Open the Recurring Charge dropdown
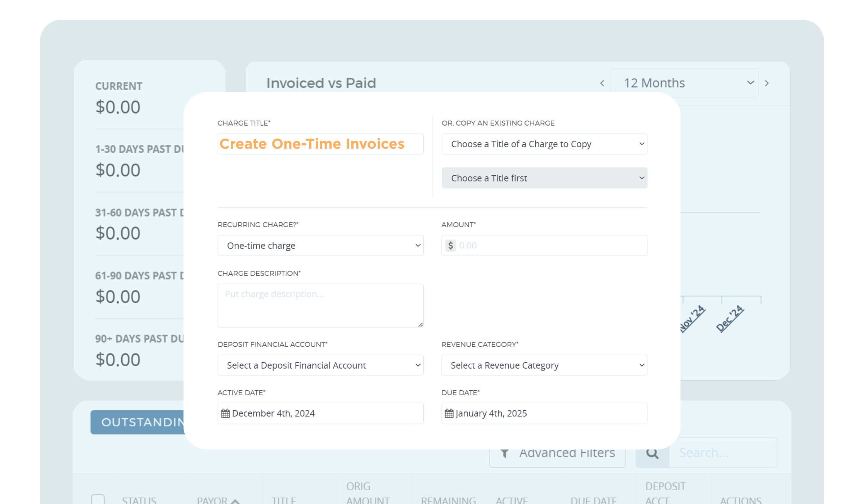 pos(320,246)
